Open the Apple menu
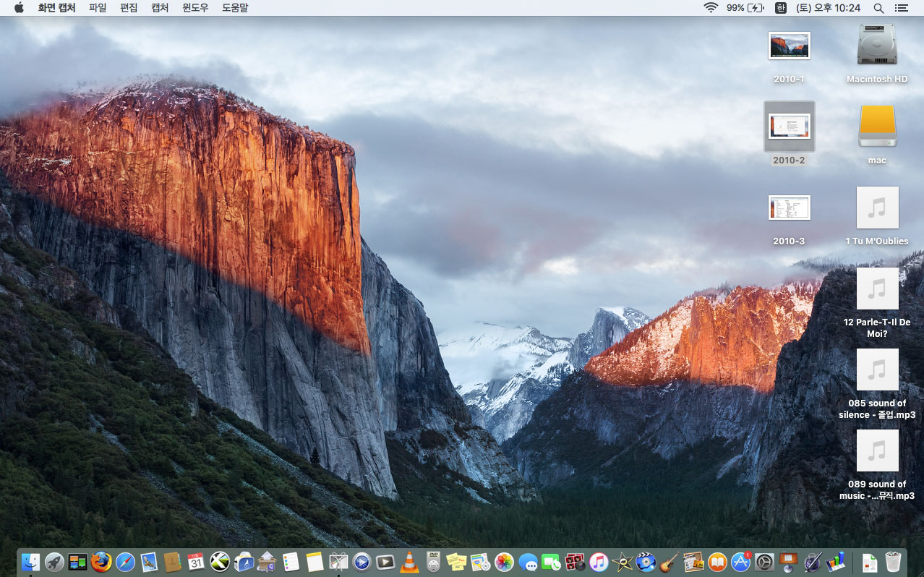Screen dimensions: 924x577 pyautogui.click(x=19, y=8)
